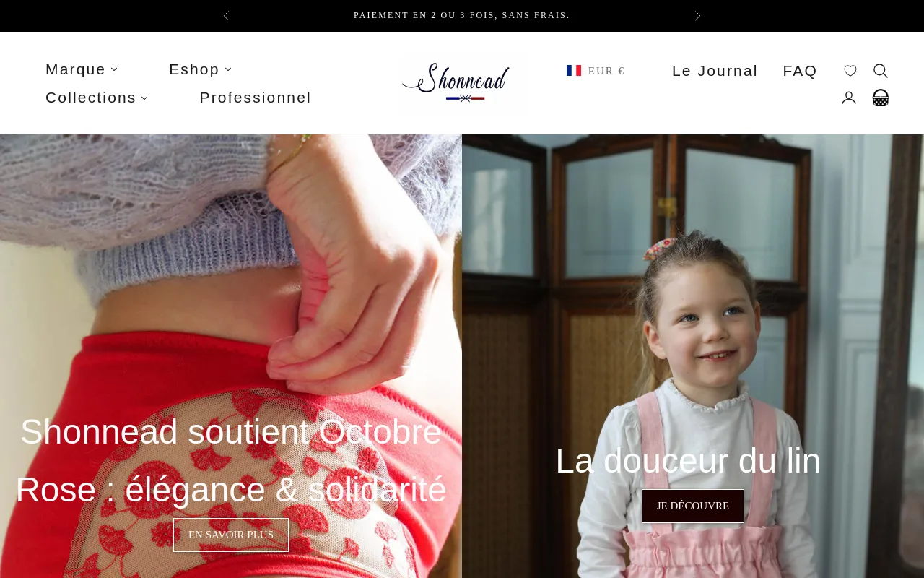Open the wishlist heart icon
The height and width of the screenshot is (578, 924).
pyautogui.click(x=850, y=71)
